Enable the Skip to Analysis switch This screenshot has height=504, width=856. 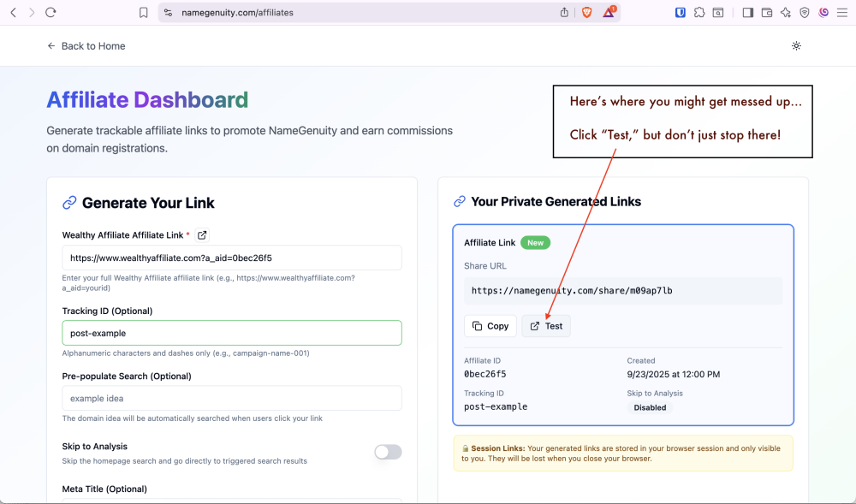[x=388, y=452]
